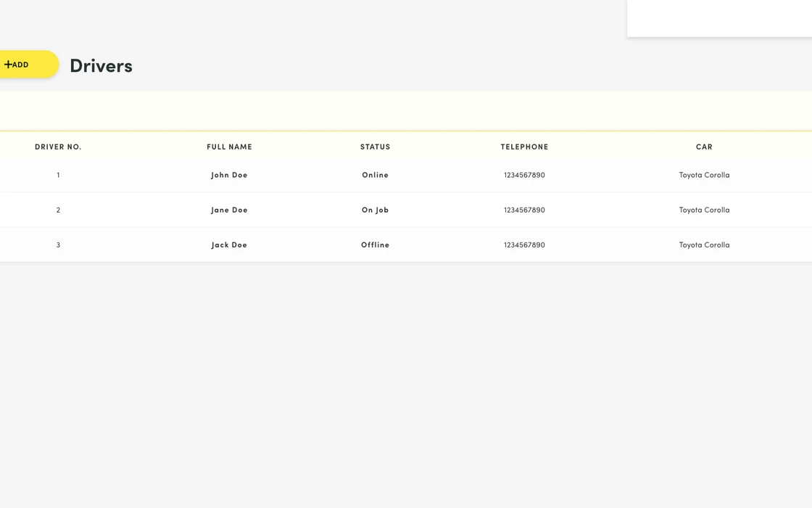Click the FULL NAME column header
812x508 pixels.
[229, 147]
